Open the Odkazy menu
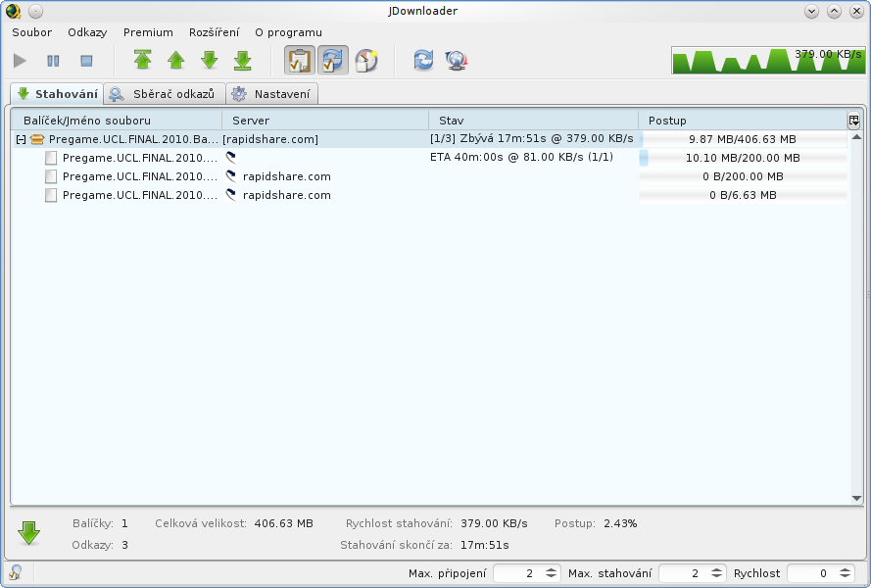The height and width of the screenshot is (588, 871). [x=87, y=32]
